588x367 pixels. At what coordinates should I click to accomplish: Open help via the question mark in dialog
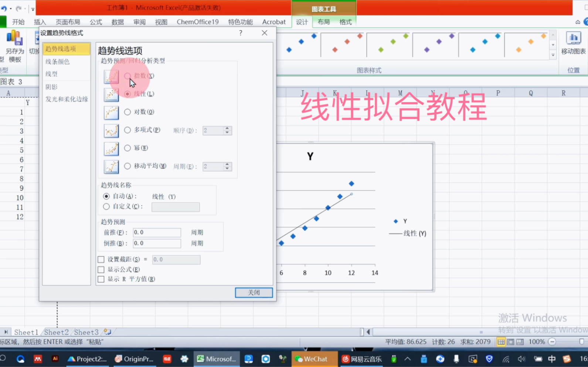coord(241,33)
